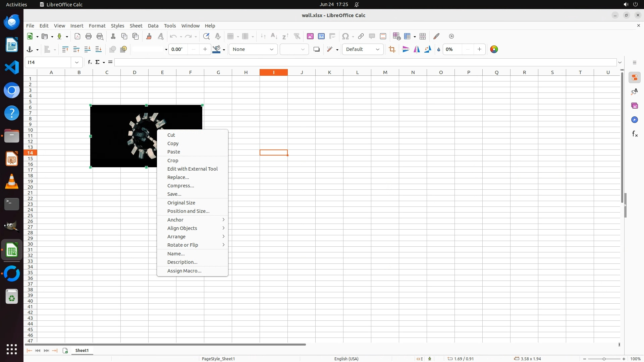Increase transparency with the plus button
This screenshot has height=362, width=644.
pyautogui.click(x=479, y=50)
